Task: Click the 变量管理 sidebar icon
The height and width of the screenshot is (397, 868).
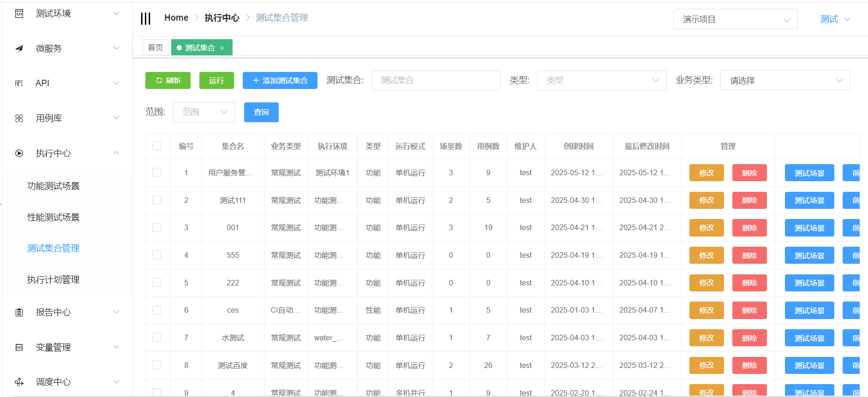Action: coord(19,347)
